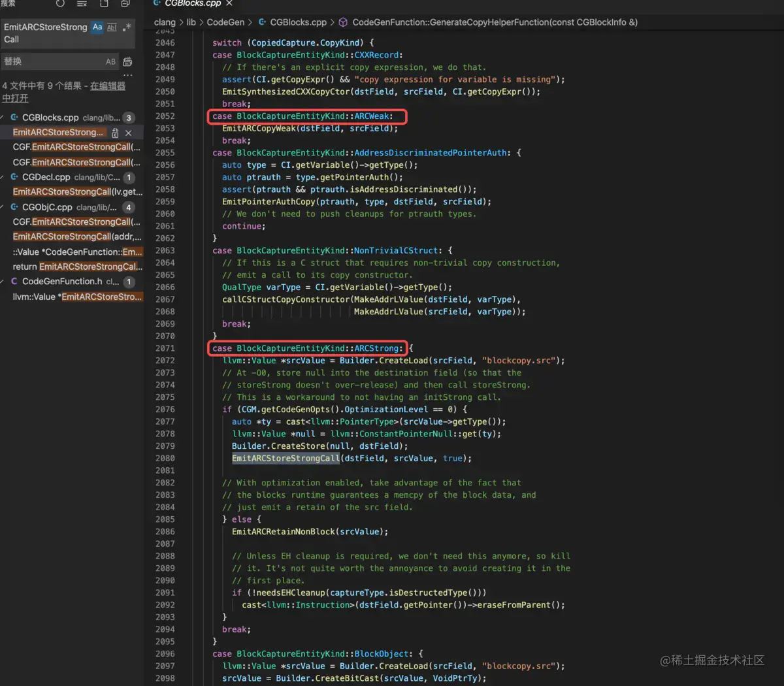The width and height of the screenshot is (784, 686).
Task: Select '::Value *CodeGenFunction::Em...' result
Action: [x=77, y=252]
